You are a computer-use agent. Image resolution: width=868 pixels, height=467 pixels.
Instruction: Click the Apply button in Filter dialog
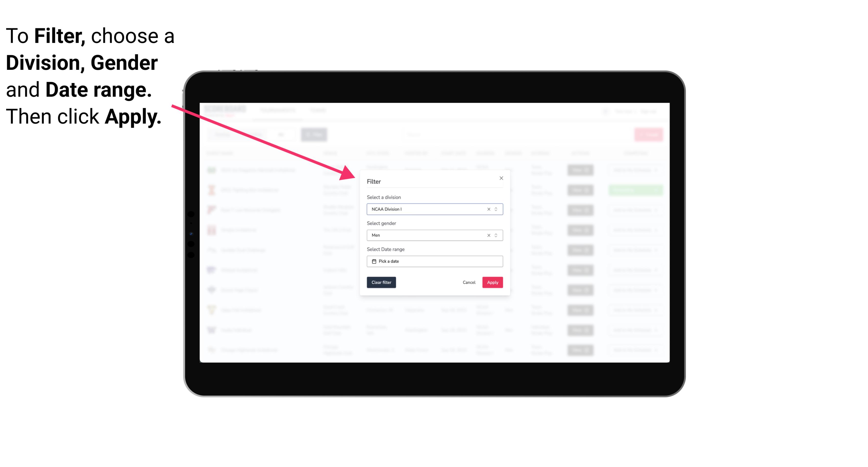click(x=492, y=283)
